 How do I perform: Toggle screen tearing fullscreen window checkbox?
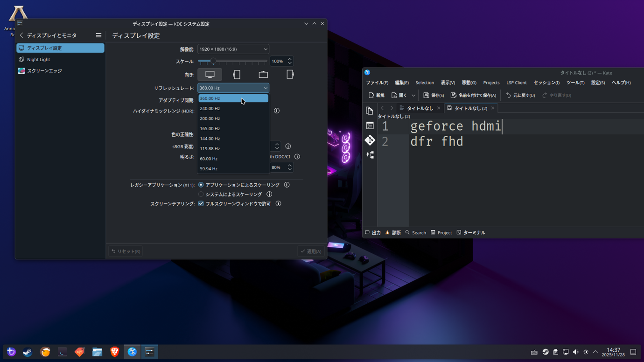pos(201,204)
